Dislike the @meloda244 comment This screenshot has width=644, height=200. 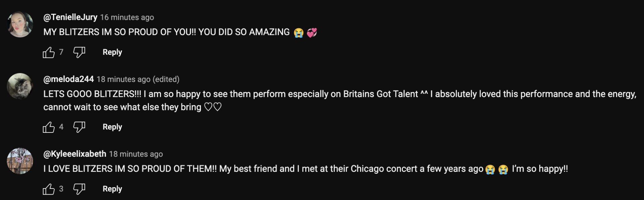[79, 127]
